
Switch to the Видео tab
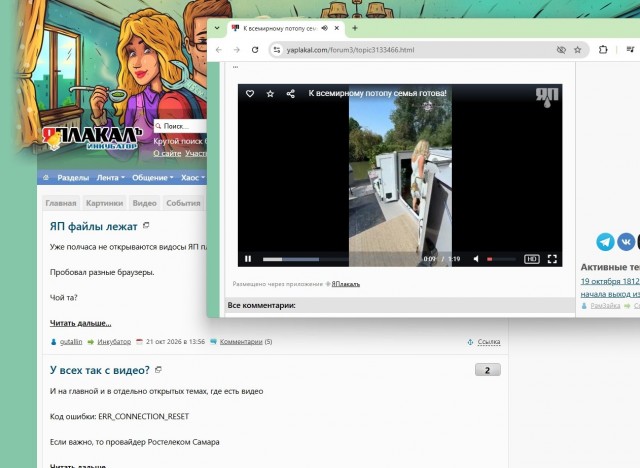tap(144, 203)
